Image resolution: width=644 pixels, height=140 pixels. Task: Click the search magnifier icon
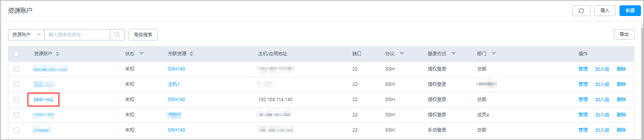pyautogui.click(x=117, y=34)
